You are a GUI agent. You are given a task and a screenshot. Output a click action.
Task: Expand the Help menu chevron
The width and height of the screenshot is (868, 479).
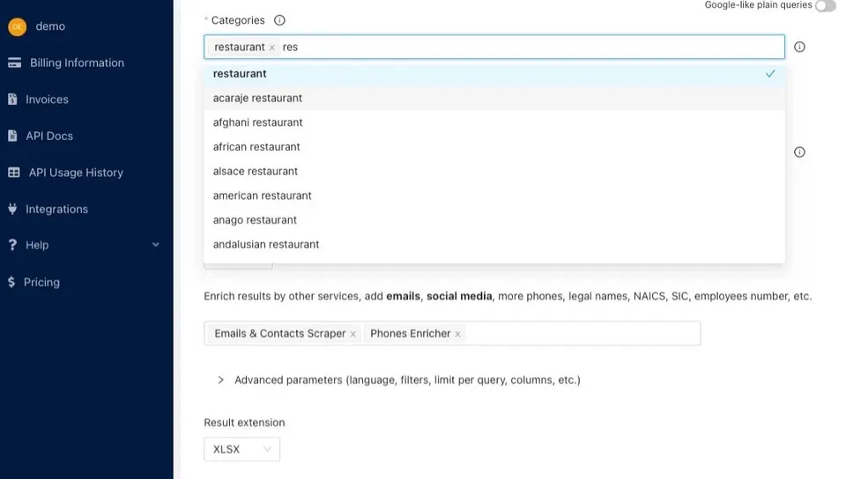click(x=156, y=245)
